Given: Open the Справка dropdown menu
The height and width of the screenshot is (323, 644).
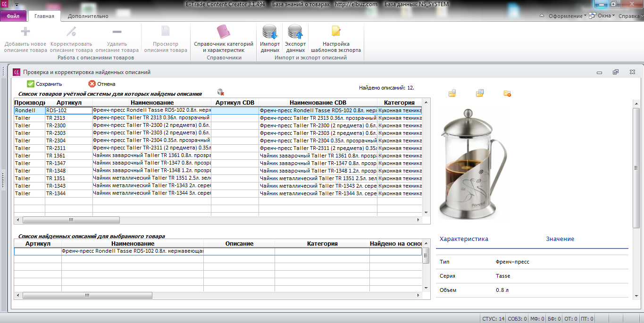Looking at the screenshot, I should (x=631, y=16).
